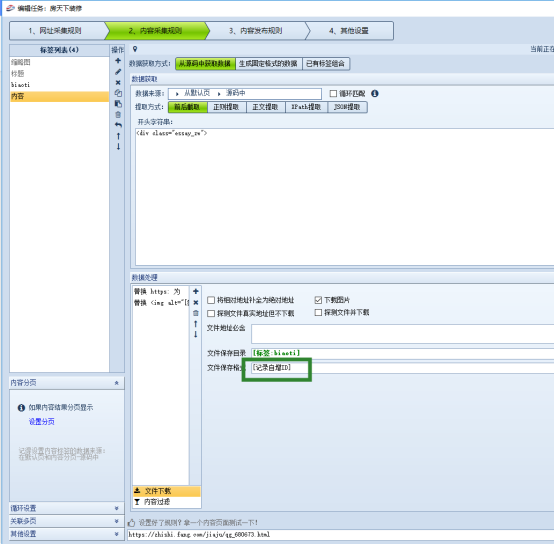554x544 pixels.
Task: Click the 文件保存格式 input field
Action: [x=402, y=368]
